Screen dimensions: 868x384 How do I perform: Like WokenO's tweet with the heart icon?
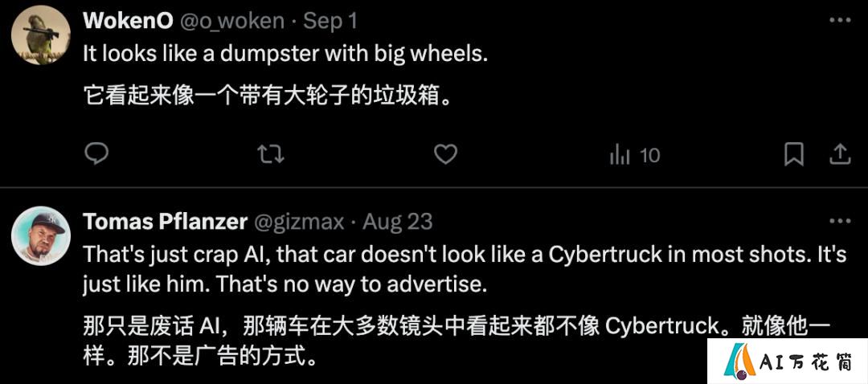point(445,154)
